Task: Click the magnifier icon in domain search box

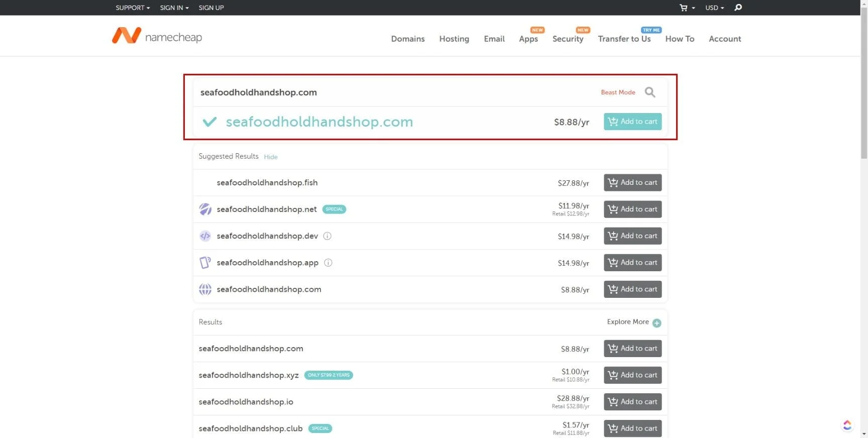Action: coord(650,92)
